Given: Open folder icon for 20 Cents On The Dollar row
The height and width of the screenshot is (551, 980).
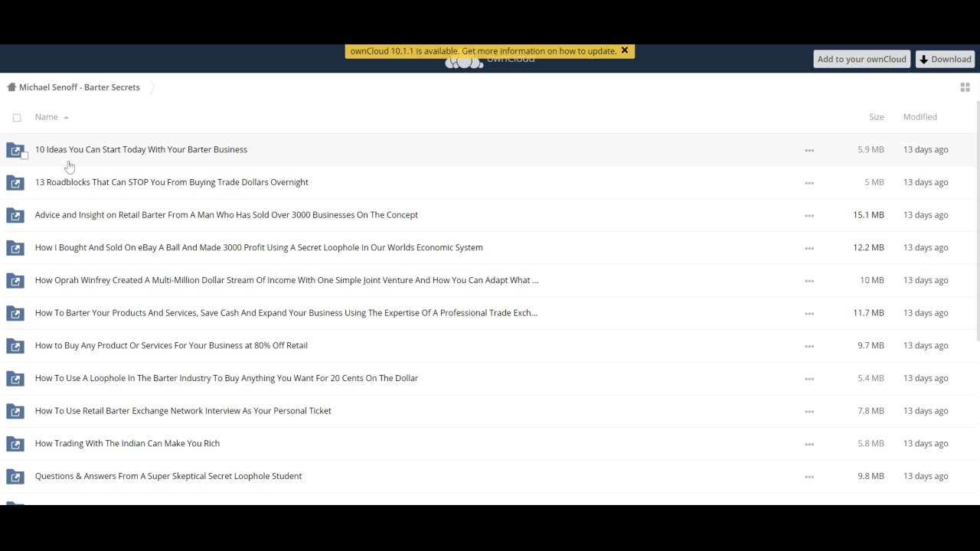Looking at the screenshot, I should (15, 379).
